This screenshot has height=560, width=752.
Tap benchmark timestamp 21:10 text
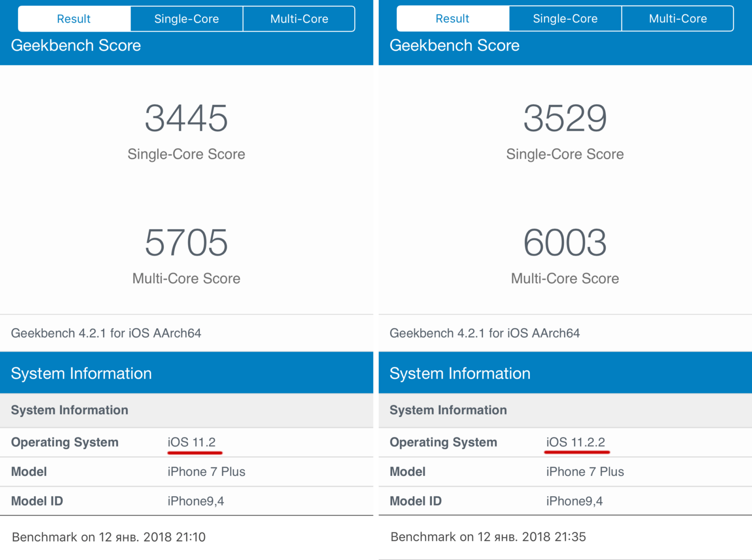pyautogui.click(x=109, y=537)
